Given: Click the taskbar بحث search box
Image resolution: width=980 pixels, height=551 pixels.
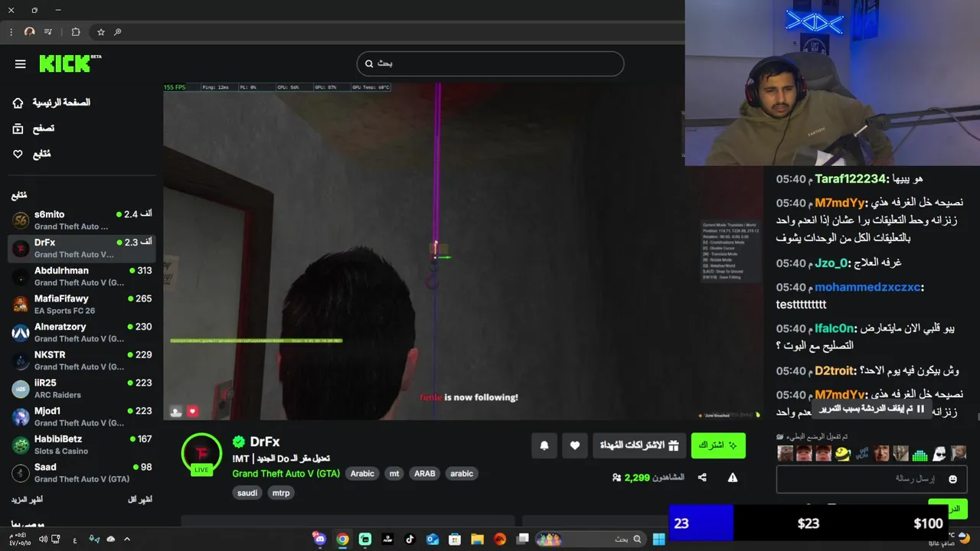Looking at the screenshot, I should (590, 539).
